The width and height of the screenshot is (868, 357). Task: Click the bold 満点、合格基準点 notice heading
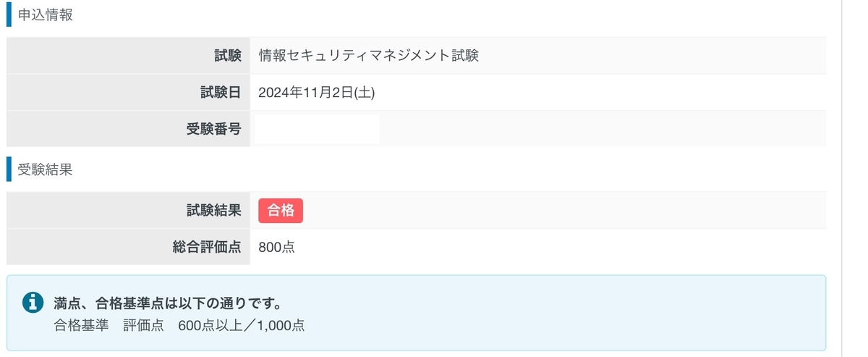[168, 302]
